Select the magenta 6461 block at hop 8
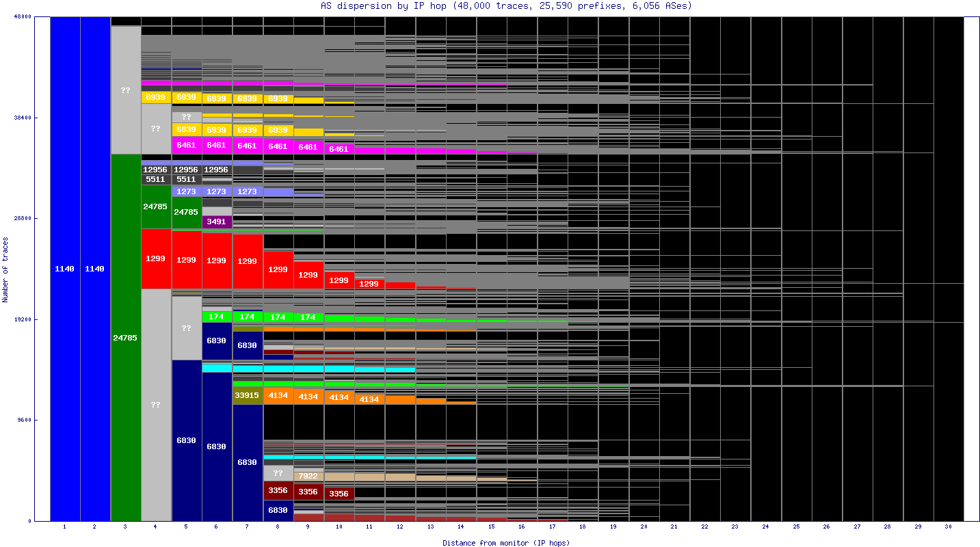Image resolution: width=980 pixels, height=547 pixels. pos(278,146)
